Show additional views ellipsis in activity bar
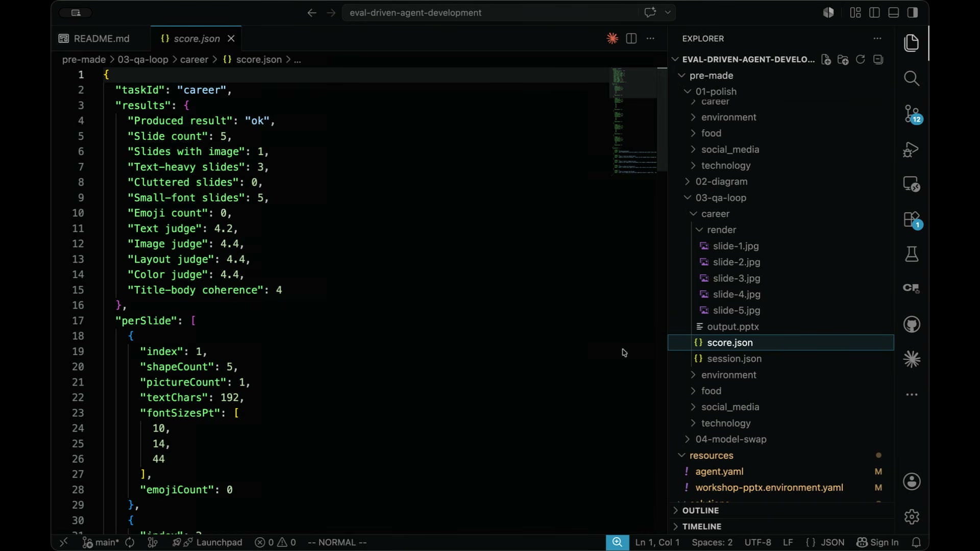 tap(912, 395)
